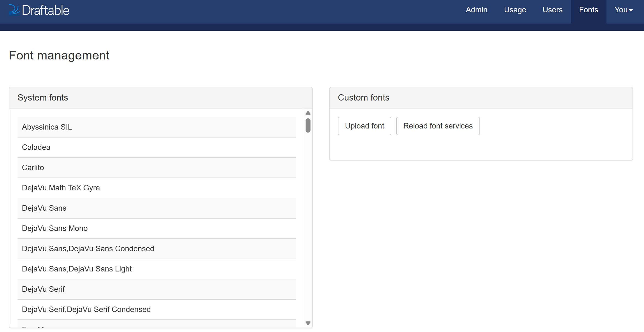
Task: Select DejaVu Sans Light row
Action: (157, 269)
